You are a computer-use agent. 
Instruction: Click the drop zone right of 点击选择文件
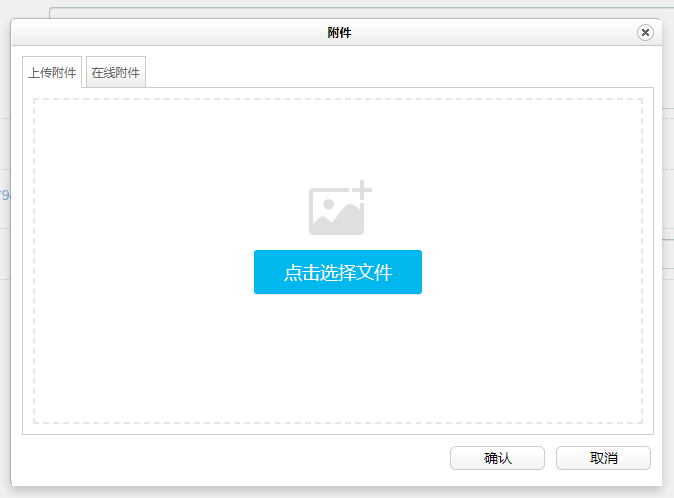530,272
